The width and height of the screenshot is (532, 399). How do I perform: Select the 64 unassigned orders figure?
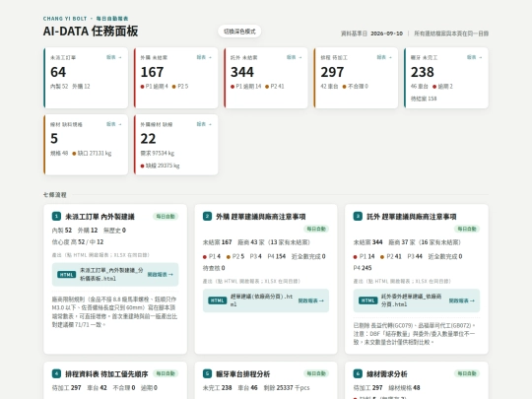(x=58, y=72)
